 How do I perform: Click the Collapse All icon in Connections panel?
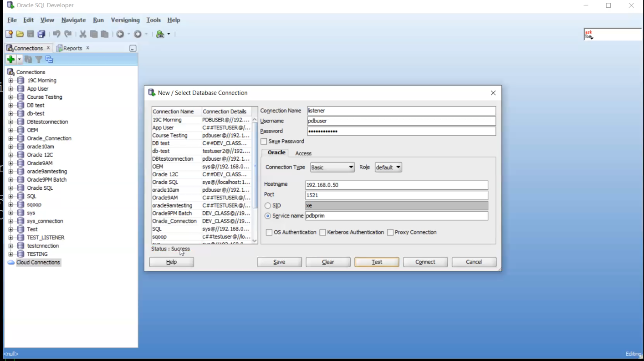point(50,60)
